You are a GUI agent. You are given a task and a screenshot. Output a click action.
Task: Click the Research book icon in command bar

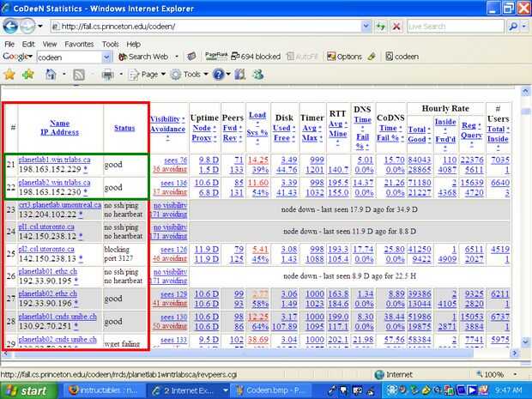coord(240,75)
